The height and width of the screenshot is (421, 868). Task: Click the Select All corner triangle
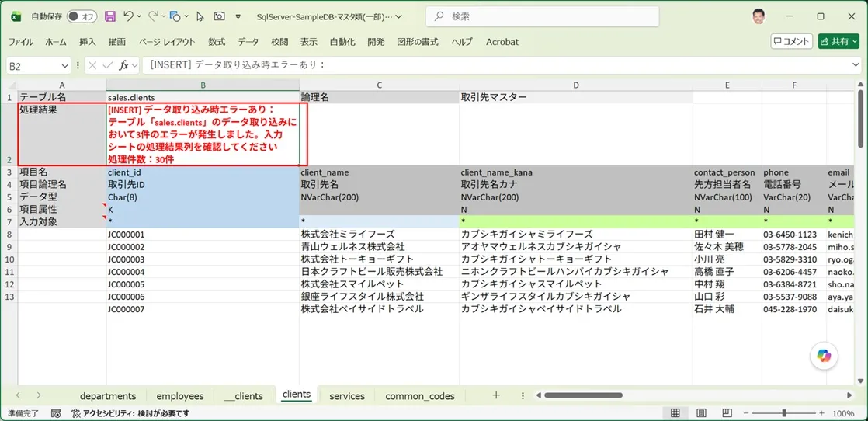(x=12, y=85)
